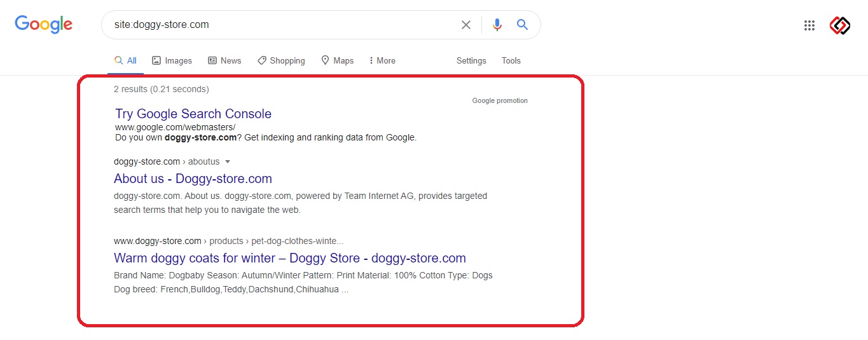Open the account profile avatar
Viewport: 868px width, 340px height.
(x=840, y=25)
